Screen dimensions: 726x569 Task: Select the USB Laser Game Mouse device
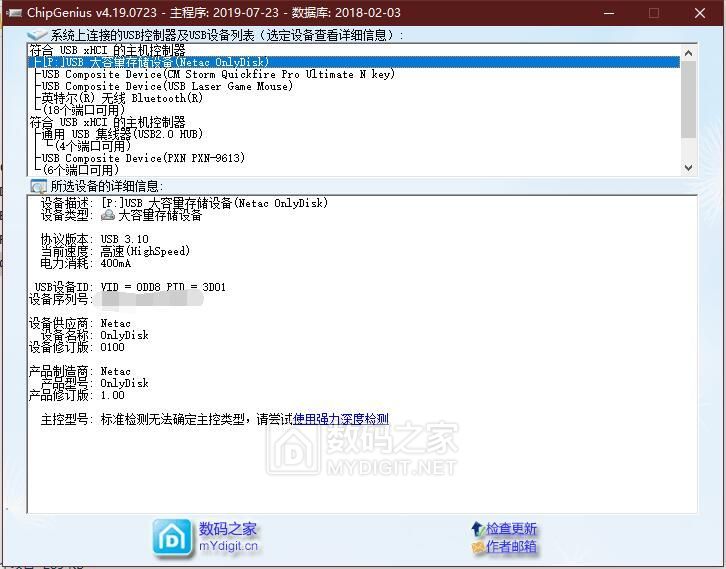[x=167, y=86]
